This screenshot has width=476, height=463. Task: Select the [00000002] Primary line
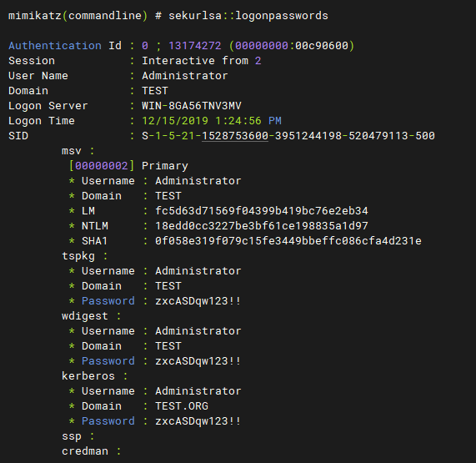click(128, 165)
